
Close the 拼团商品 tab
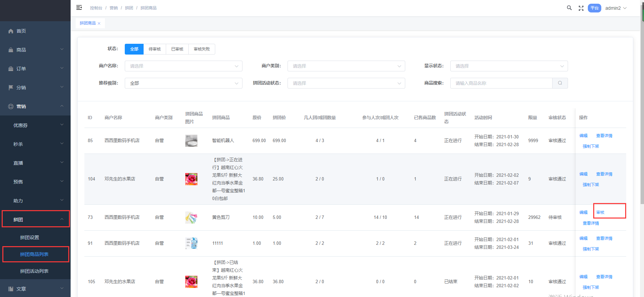click(x=99, y=24)
